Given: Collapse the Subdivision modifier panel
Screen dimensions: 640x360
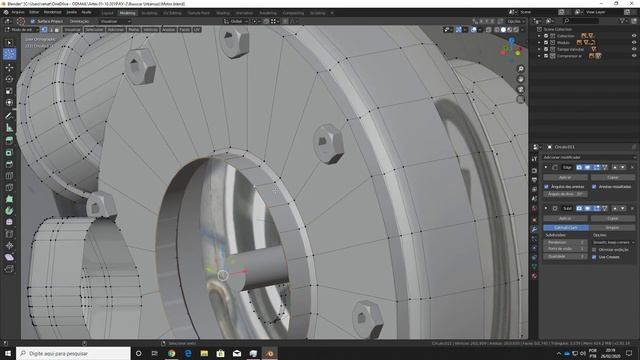Looking at the screenshot, I should pyautogui.click(x=546, y=208).
